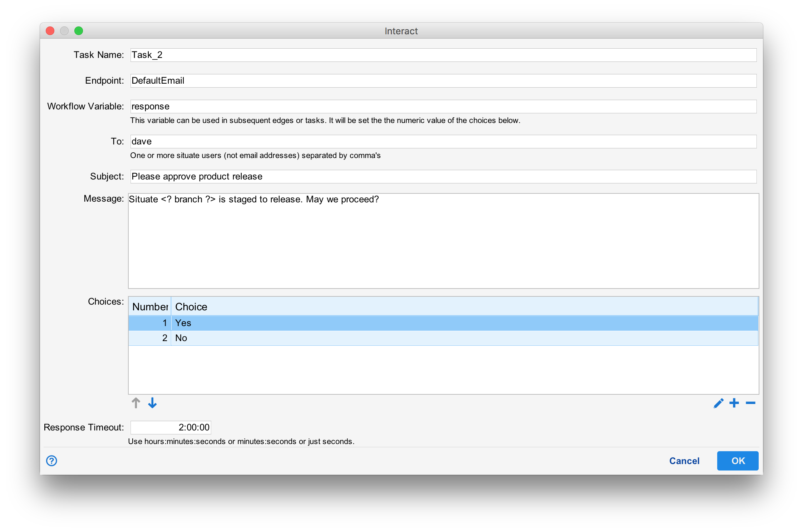Open help via question mark icon
This screenshot has width=803, height=532.
click(51, 460)
